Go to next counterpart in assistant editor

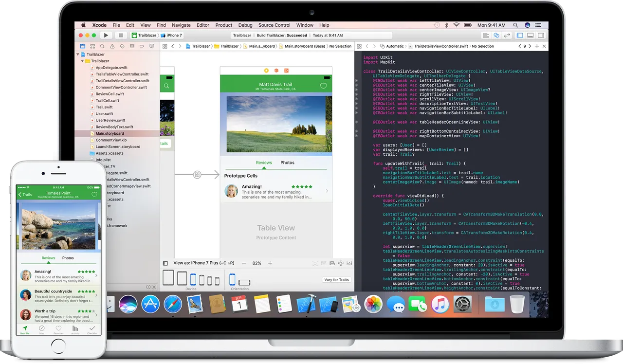530,46
